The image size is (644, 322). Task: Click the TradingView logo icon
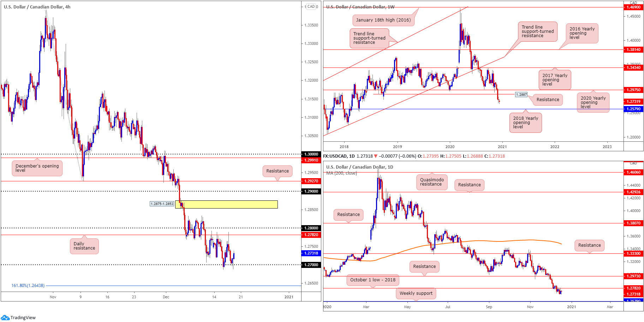tap(5, 317)
